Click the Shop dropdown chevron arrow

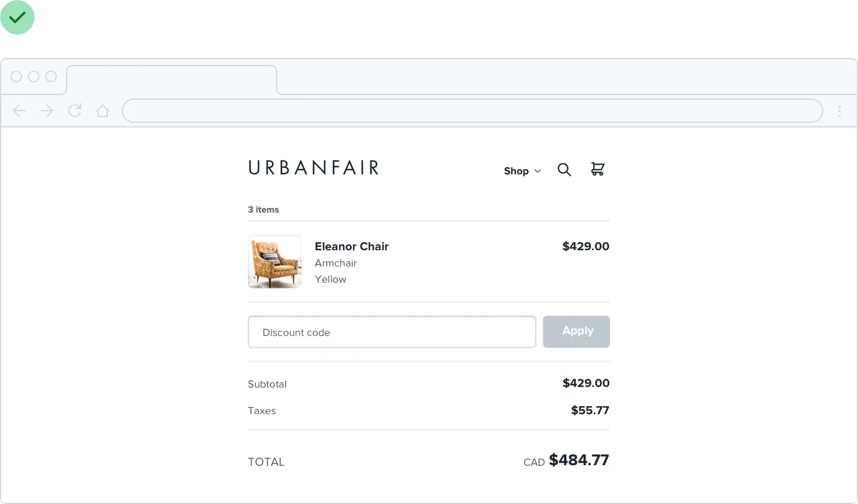537,171
